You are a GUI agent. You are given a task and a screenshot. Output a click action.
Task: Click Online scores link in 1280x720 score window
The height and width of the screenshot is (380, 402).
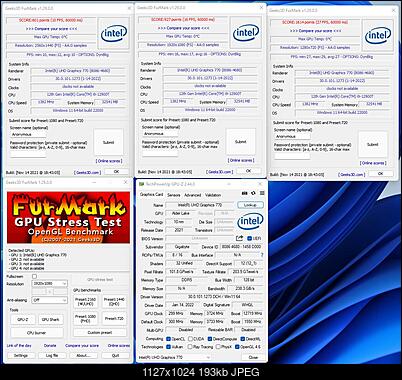tap(373, 163)
